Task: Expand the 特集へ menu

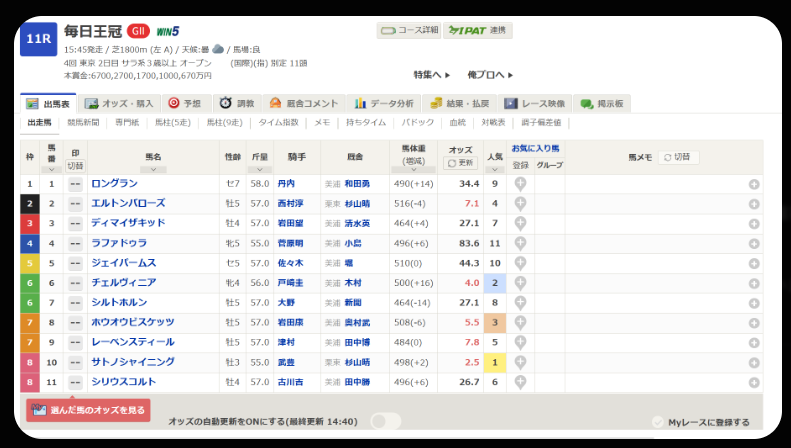Action: click(432, 75)
